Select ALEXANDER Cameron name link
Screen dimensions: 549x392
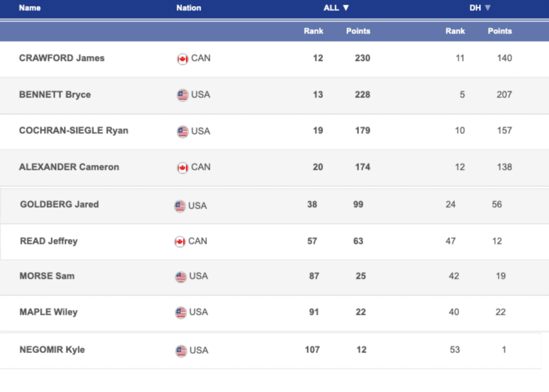click(69, 167)
